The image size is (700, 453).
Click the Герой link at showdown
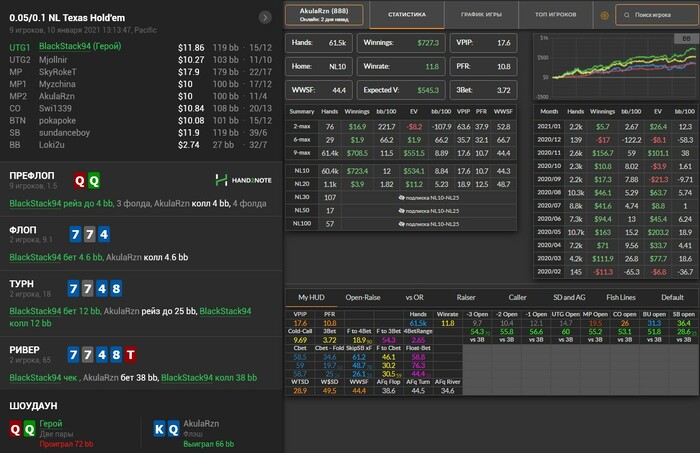[51, 424]
